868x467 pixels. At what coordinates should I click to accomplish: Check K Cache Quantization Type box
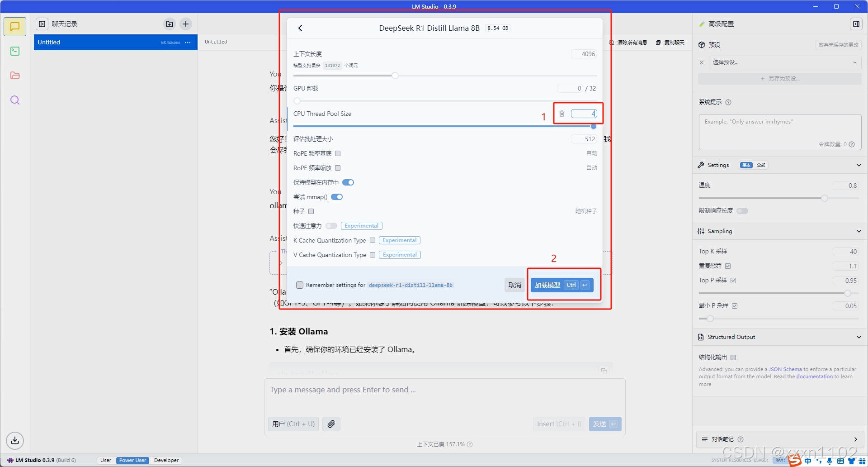[x=373, y=240]
